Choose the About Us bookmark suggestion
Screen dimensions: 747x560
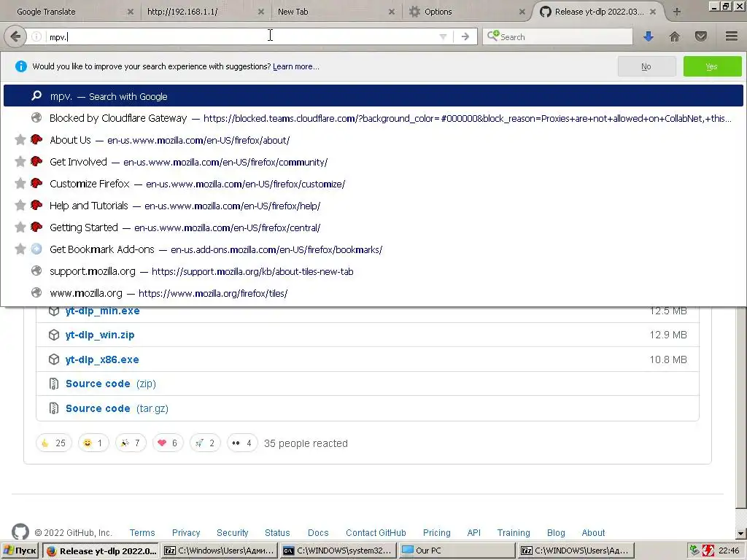point(373,140)
